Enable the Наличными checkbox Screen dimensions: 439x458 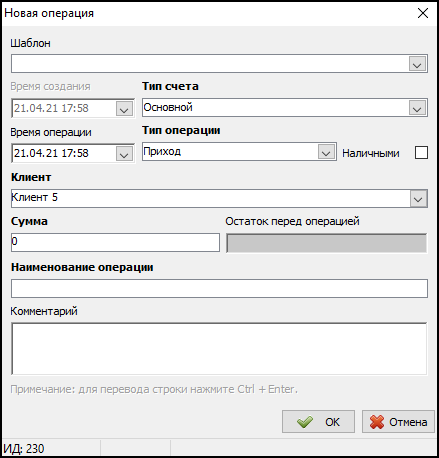pyautogui.click(x=421, y=153)
